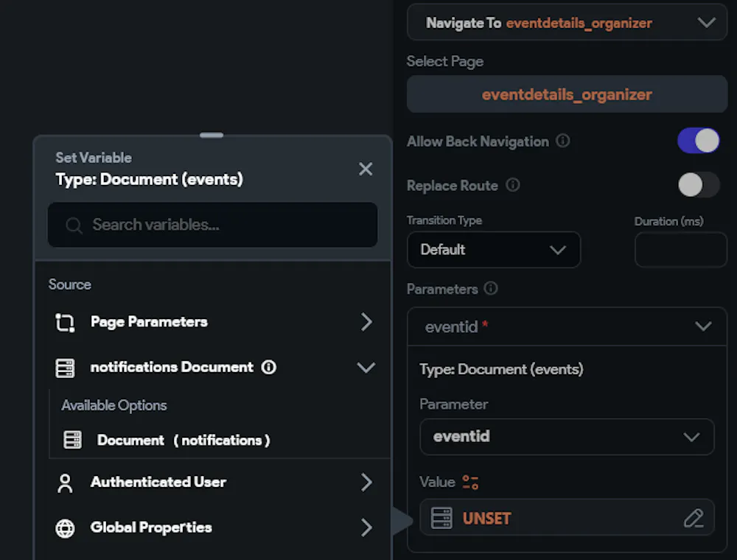Show Parameters info icon
Viewport: 737px width, 560px height.
491,288
